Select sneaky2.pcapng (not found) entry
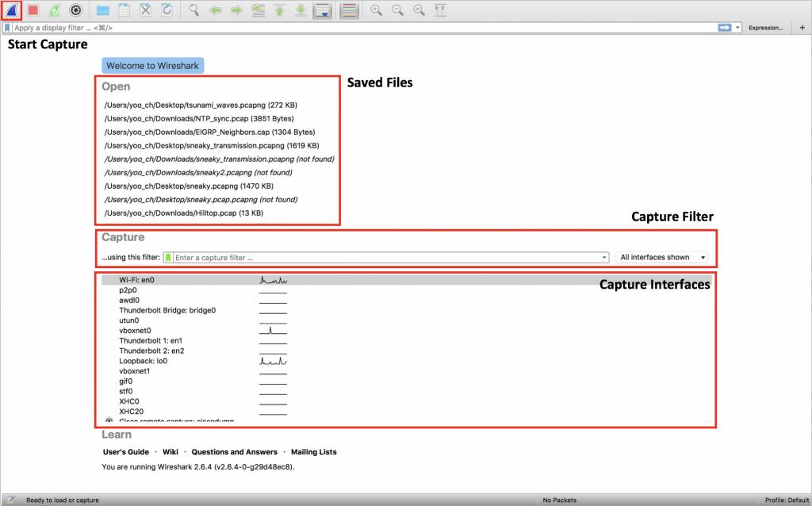 tap(198, 172)
